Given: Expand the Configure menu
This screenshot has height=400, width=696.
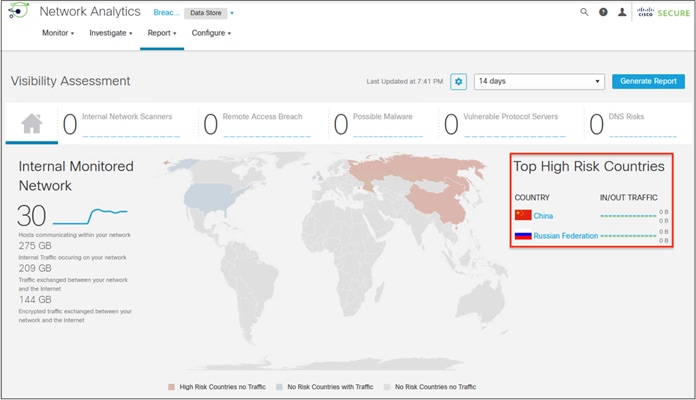Looking at the screenshot, I should click(x=211, y=33).
